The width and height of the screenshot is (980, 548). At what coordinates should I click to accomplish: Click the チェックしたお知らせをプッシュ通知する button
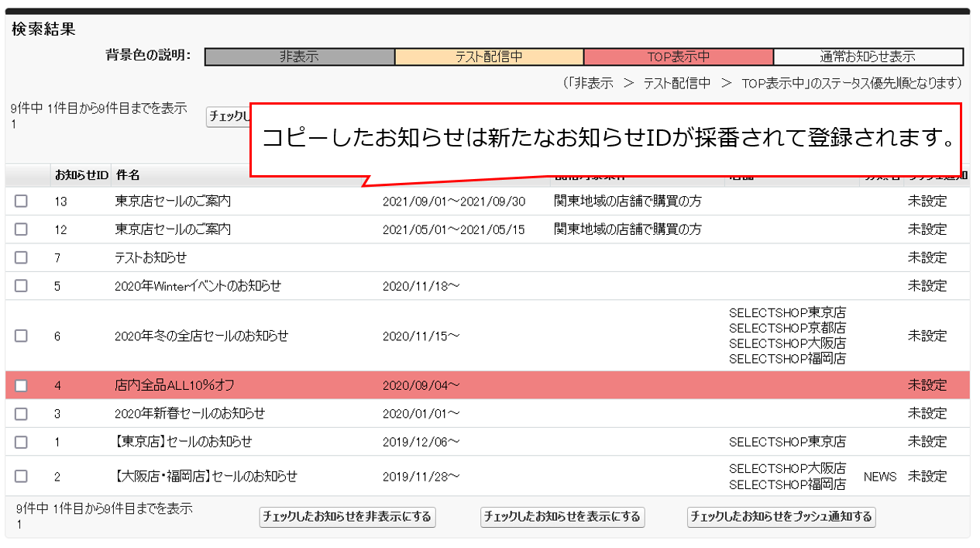point(781,517)
